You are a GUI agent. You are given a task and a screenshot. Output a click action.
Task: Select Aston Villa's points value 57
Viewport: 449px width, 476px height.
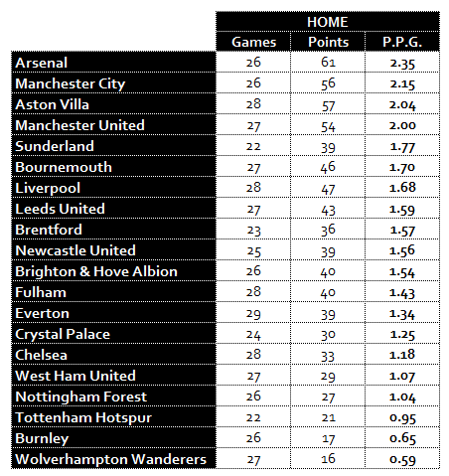pos(328,104)
